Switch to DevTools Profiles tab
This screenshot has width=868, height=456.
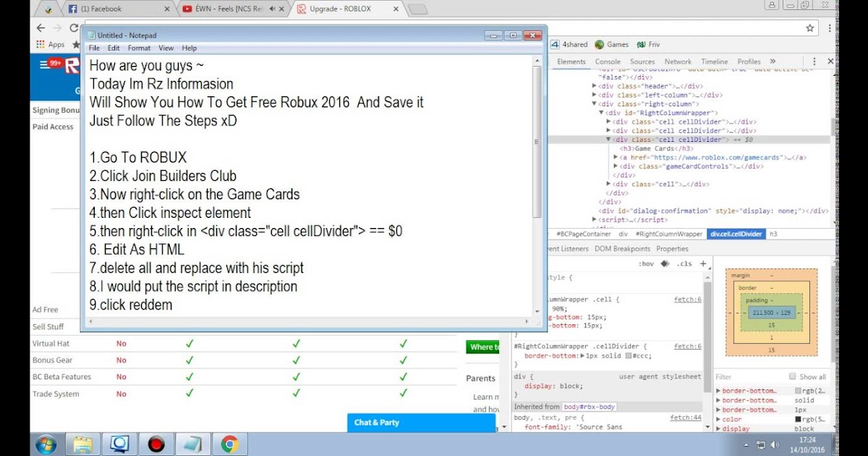pos(749,62)
